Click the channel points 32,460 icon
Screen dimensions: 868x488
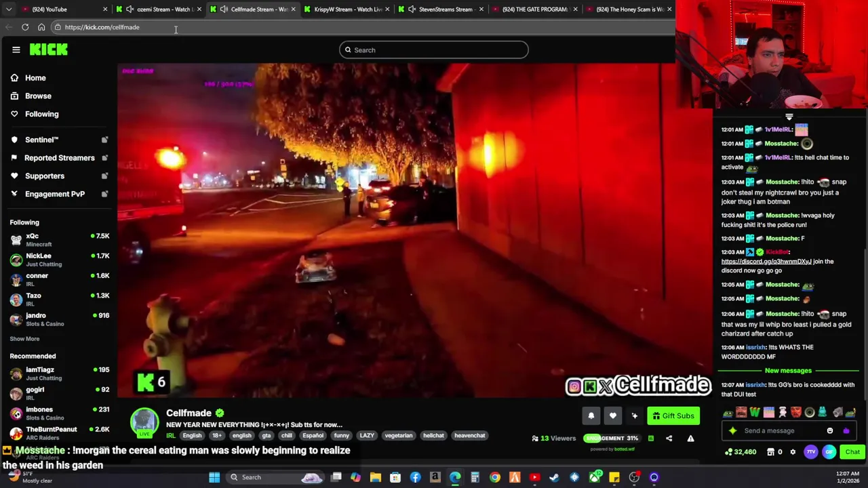[728, 452]
